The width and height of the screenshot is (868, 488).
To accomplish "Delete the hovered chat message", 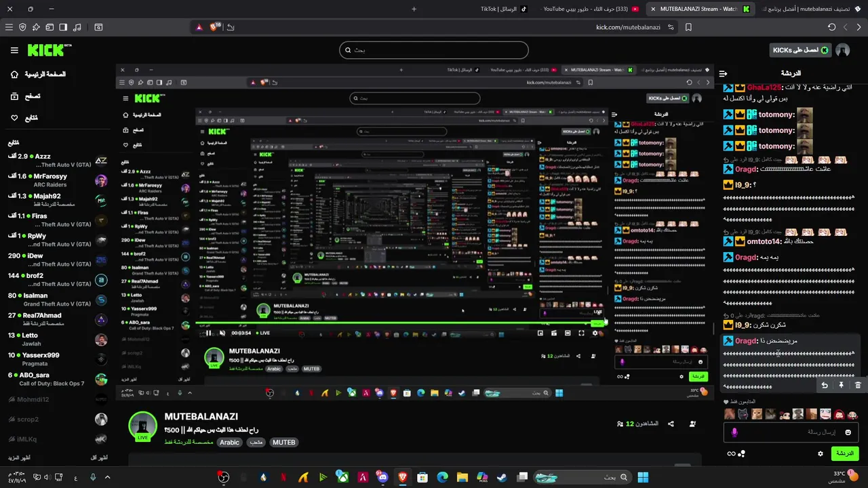I will pyautogui.click(x=857, y=385).
